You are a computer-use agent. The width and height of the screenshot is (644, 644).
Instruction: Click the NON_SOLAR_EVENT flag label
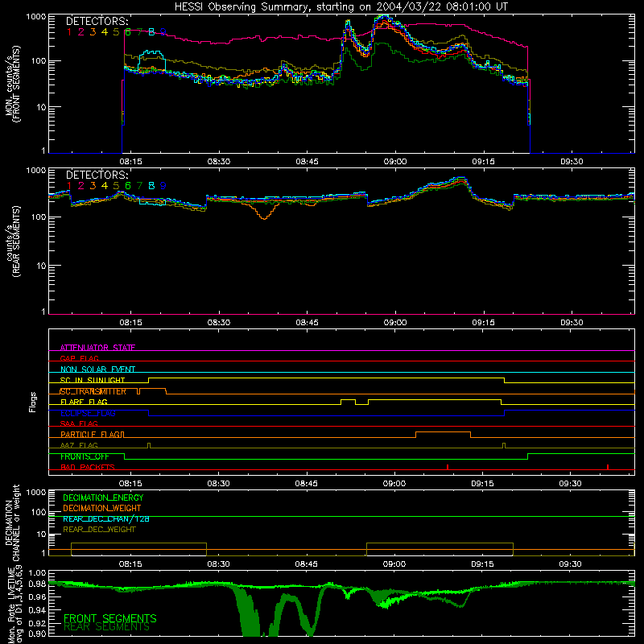(x=97, y=369)
